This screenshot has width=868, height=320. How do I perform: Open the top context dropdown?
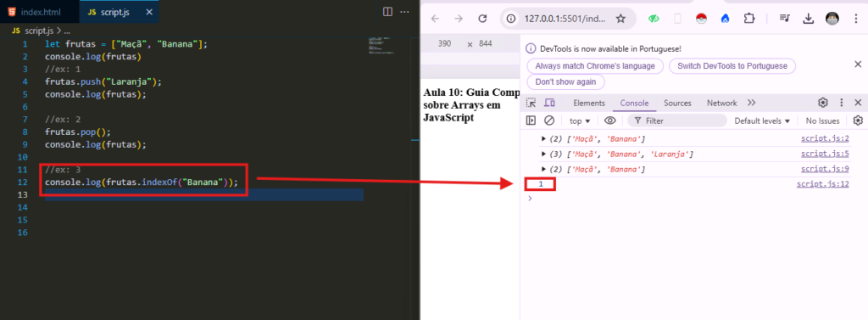click(580, 121)
